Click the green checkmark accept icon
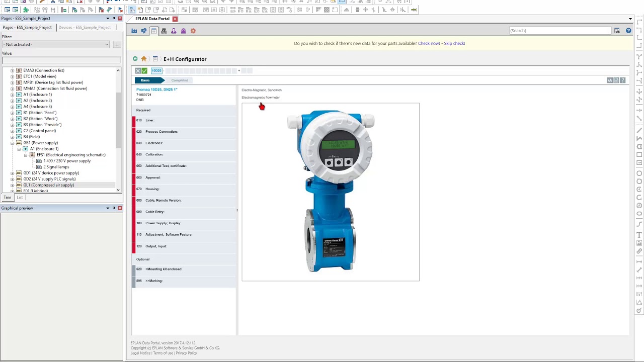This screenshot has height=362, width=644. (144, 71)
